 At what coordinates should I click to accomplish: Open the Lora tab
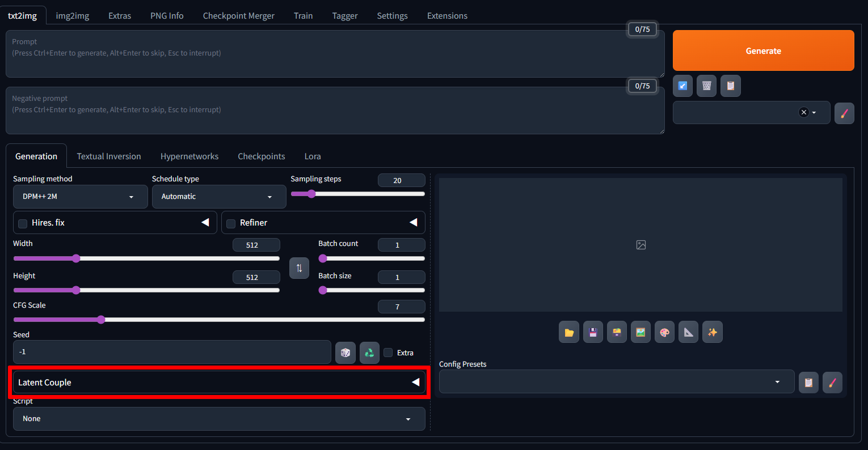312,156
